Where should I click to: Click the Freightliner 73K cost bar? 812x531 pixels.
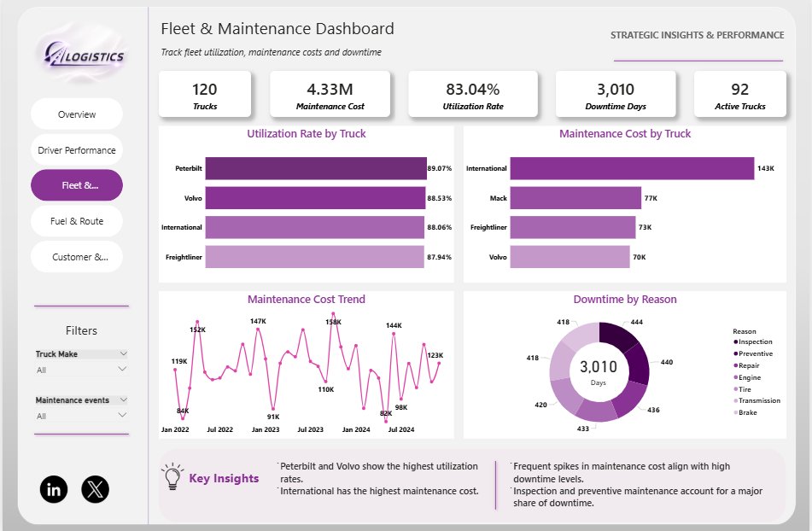click(x=573, y=227)
